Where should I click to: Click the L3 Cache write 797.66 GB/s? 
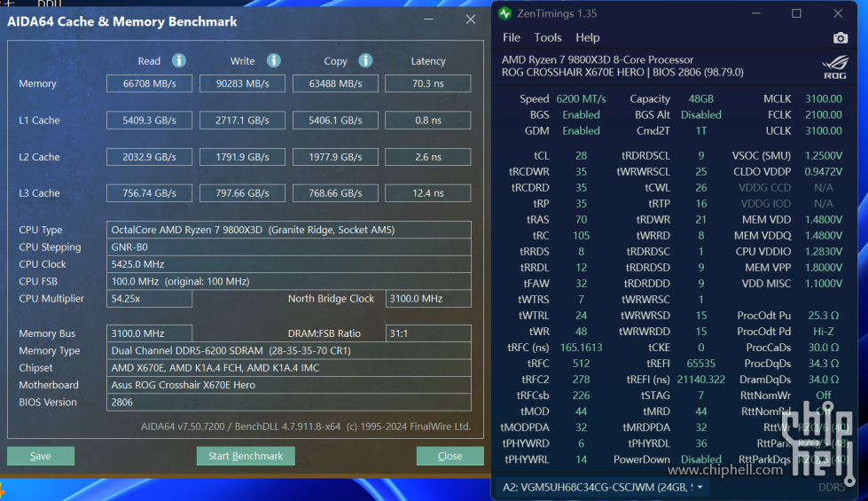pyautogui.click(x=242, y=193)
